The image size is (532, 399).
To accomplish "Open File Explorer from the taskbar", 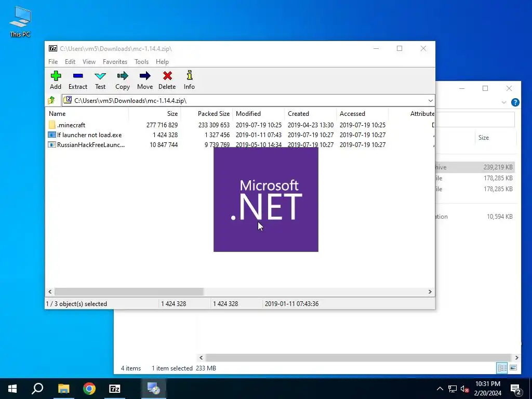I will click(x=63, y=389).
